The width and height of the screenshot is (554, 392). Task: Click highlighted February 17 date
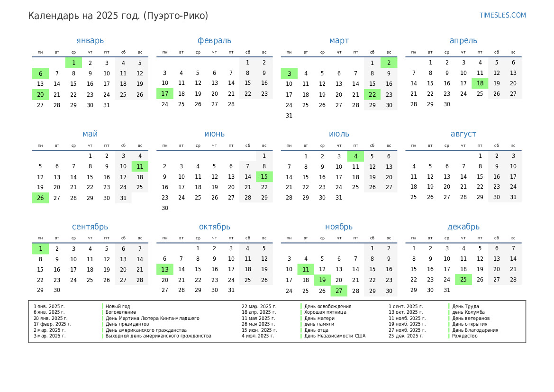pos(164,94)
